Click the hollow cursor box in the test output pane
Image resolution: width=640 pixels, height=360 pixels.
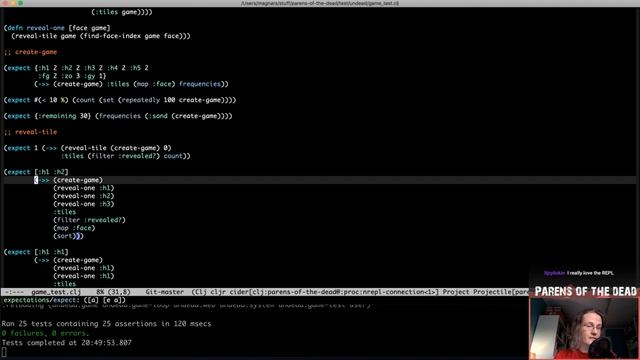click(4, 352)
